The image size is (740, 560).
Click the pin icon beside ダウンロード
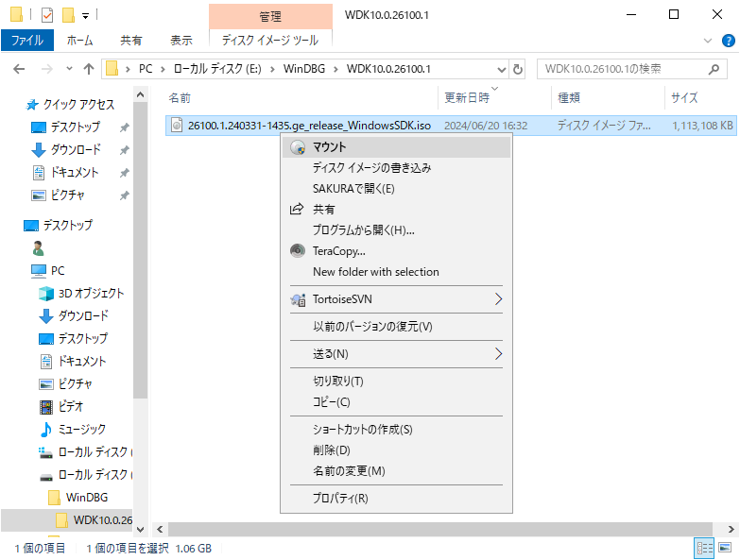coord(124,150)
